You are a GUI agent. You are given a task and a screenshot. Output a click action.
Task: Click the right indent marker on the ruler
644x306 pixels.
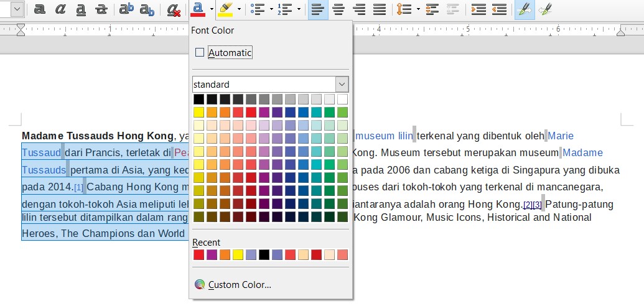point(620,32)
